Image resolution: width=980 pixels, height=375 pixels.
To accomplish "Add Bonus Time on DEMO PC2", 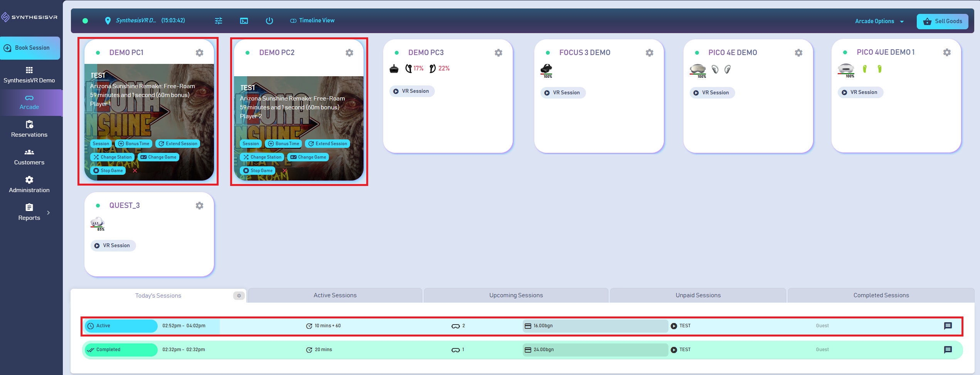I will pyautogui.click(x=284, y=144).
